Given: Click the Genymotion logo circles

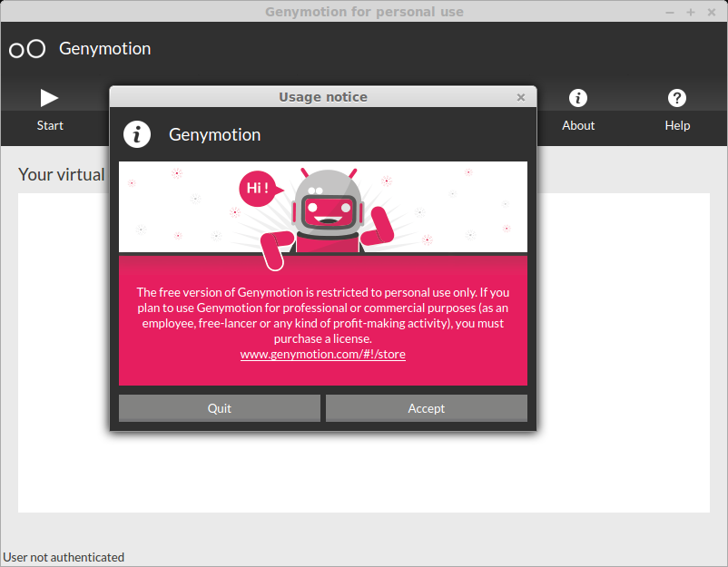Looking at the screenshot, I should (x=27, y=49).
